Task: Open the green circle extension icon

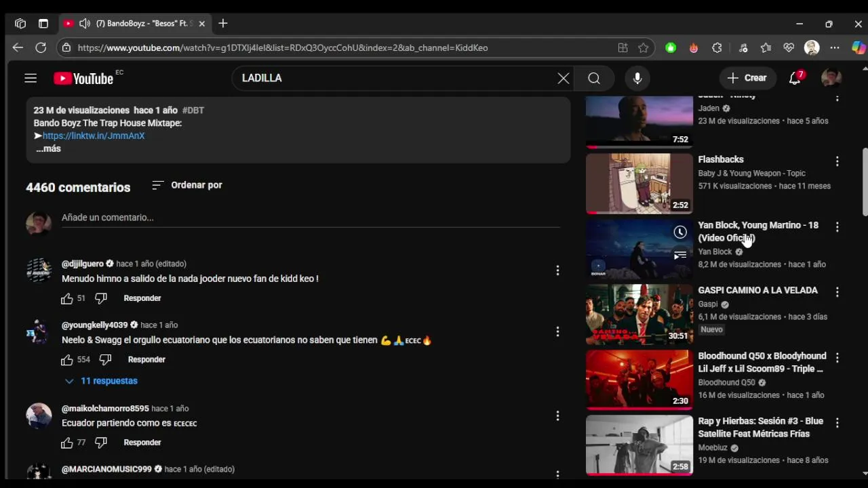Action: (x=671, y=47)
